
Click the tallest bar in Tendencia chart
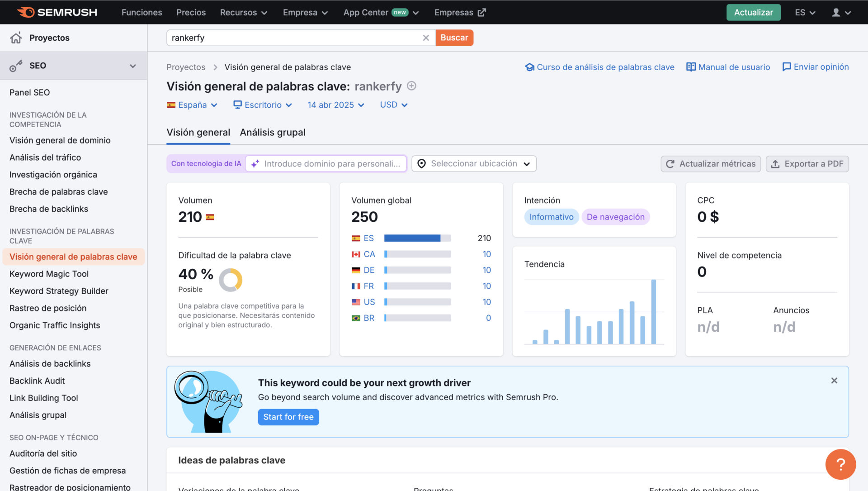tap(653, 312)
